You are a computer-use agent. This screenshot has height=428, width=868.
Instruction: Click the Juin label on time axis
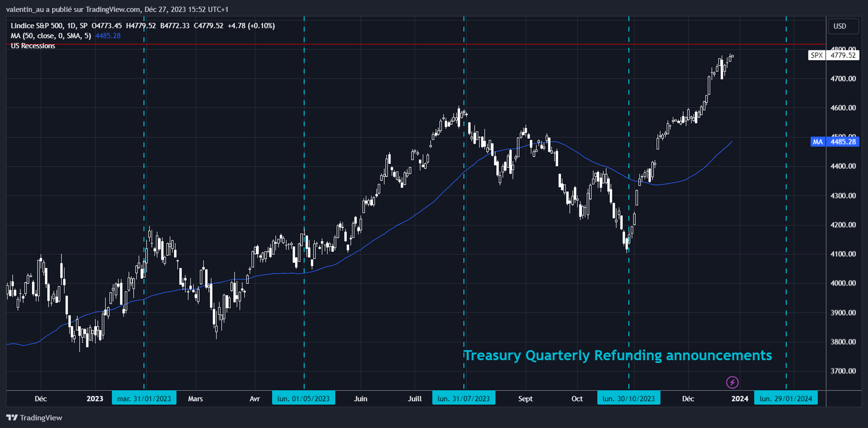tap(360, 398)
